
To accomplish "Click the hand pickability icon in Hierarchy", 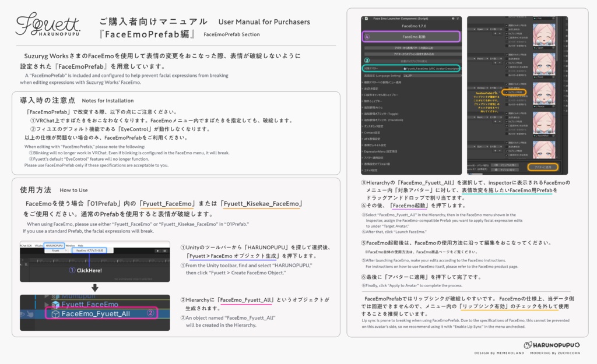I will [30, 314].
